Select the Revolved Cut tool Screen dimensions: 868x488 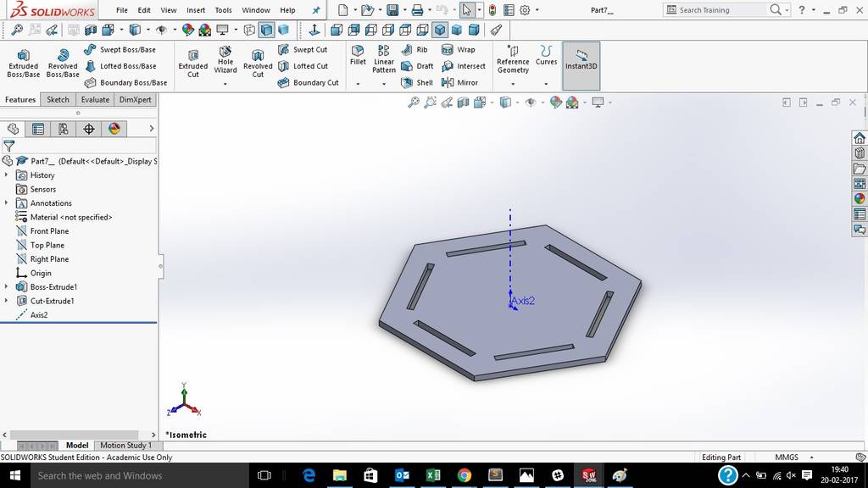258,63
